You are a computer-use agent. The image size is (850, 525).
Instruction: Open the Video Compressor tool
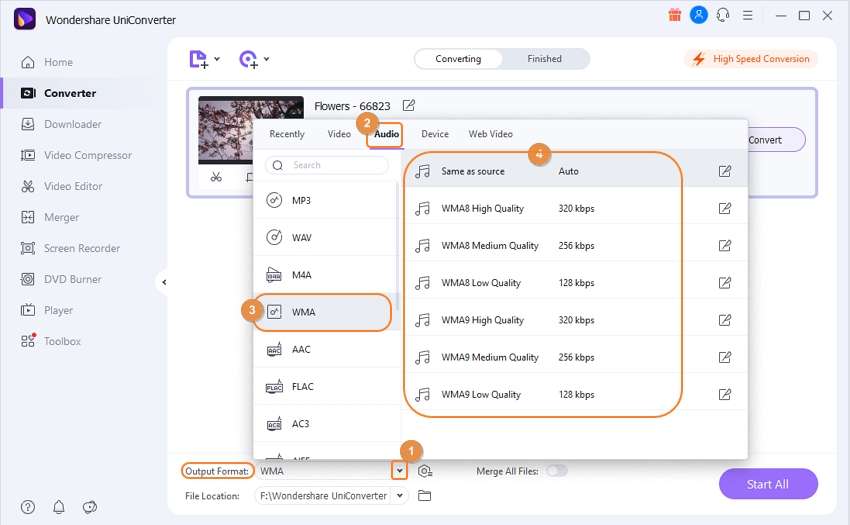[x=76, y=155]
